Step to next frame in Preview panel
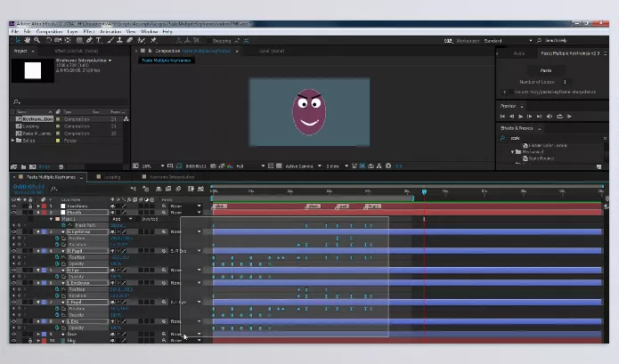This screenshot has width=619, height=364. tap(530, 117)
